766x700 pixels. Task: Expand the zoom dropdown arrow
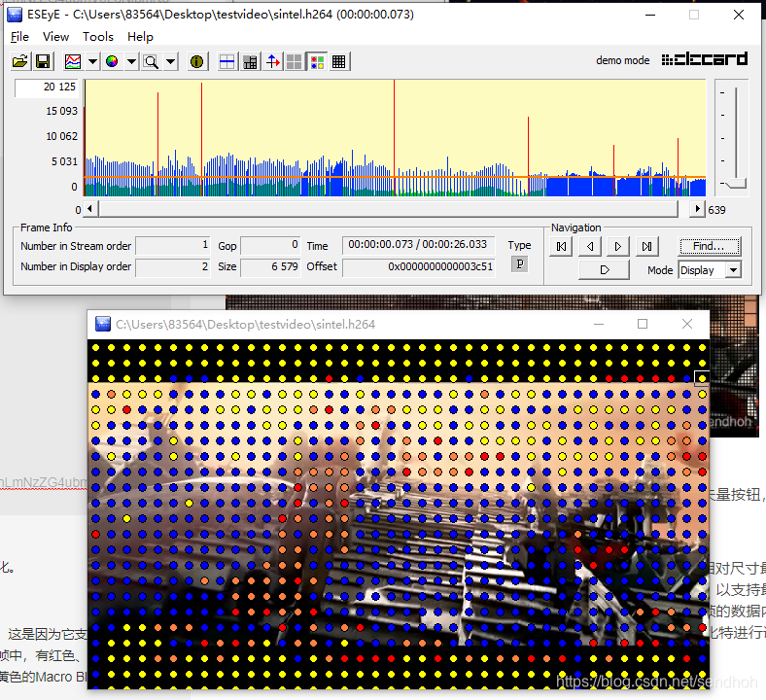170,61
